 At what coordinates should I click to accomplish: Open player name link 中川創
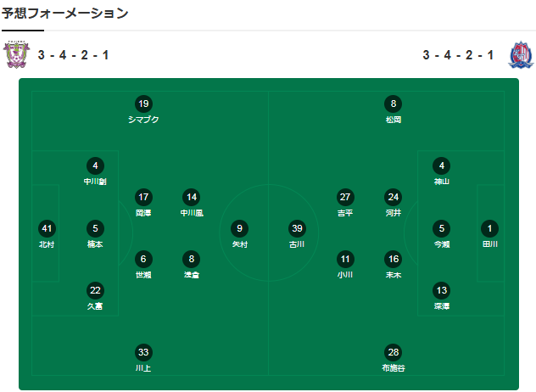(95, 182)
